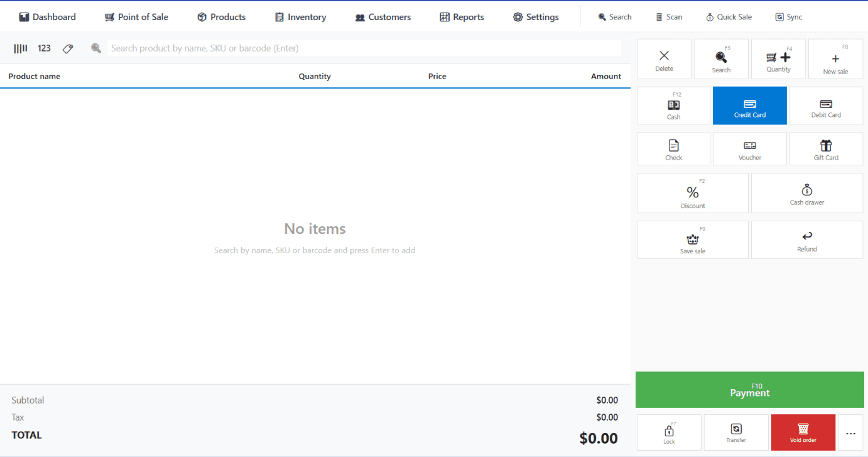Open Settings from the top bar
This screenshot has width=868, height=457.
(536, 17)
